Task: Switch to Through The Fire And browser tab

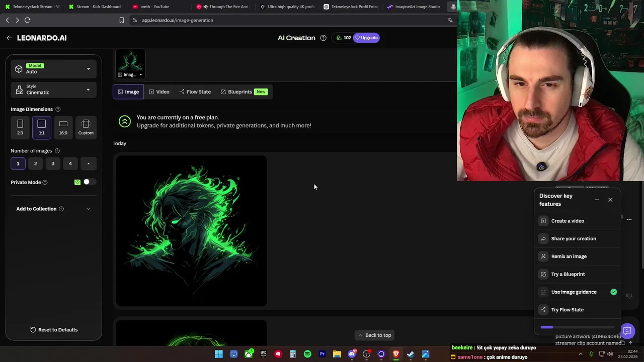Action: 223,7
